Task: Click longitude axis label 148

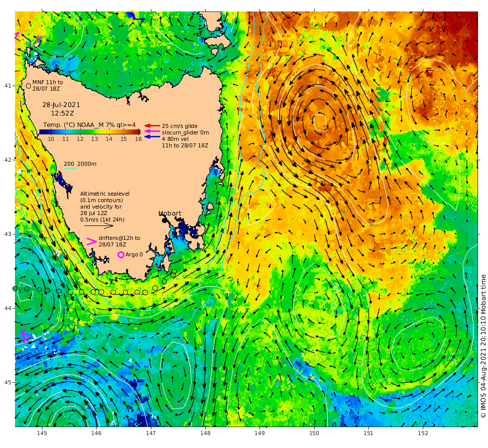Action: coord(205,433)
